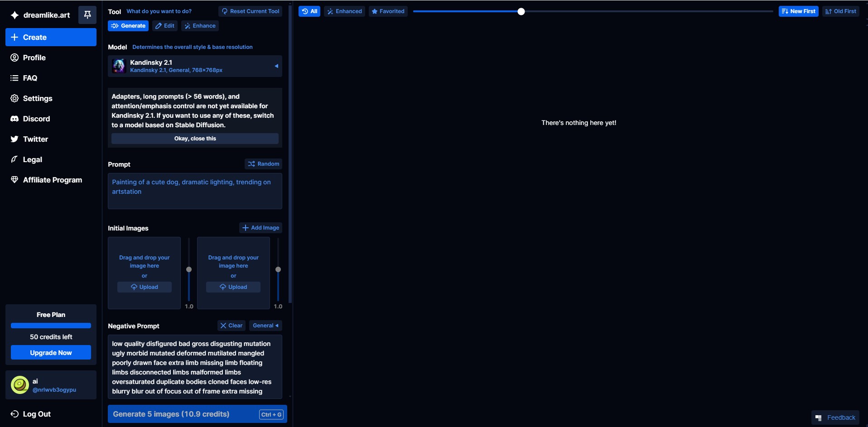
Task: Generate a Random prompt
Action: tap(263, 164)
